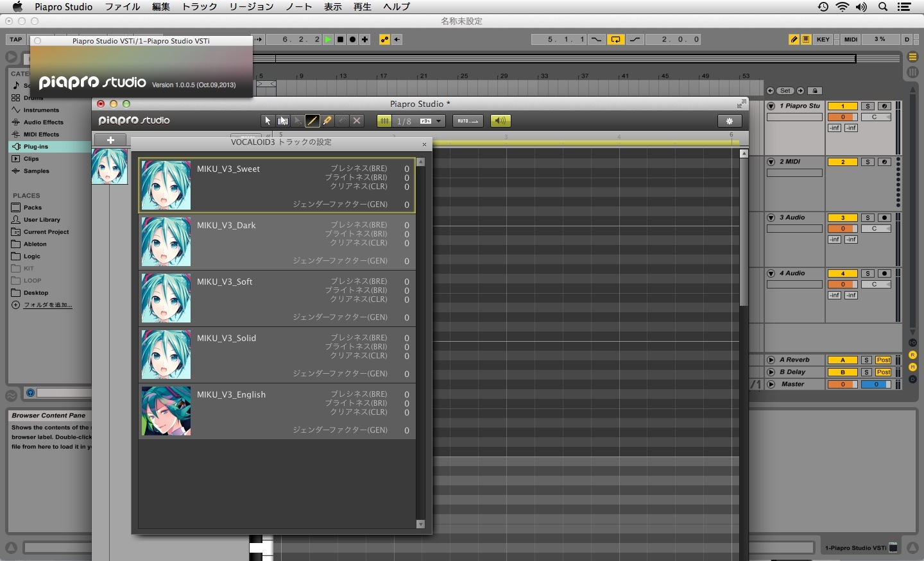Toggle the yellow speaker monitor button
924x561 pixels.
point(501,121)
